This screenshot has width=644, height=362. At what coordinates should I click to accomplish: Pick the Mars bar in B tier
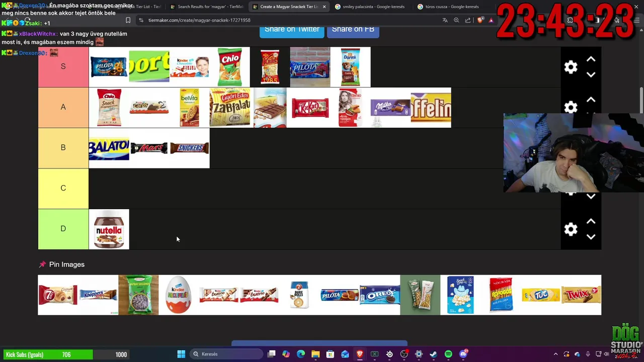(149, 148)
